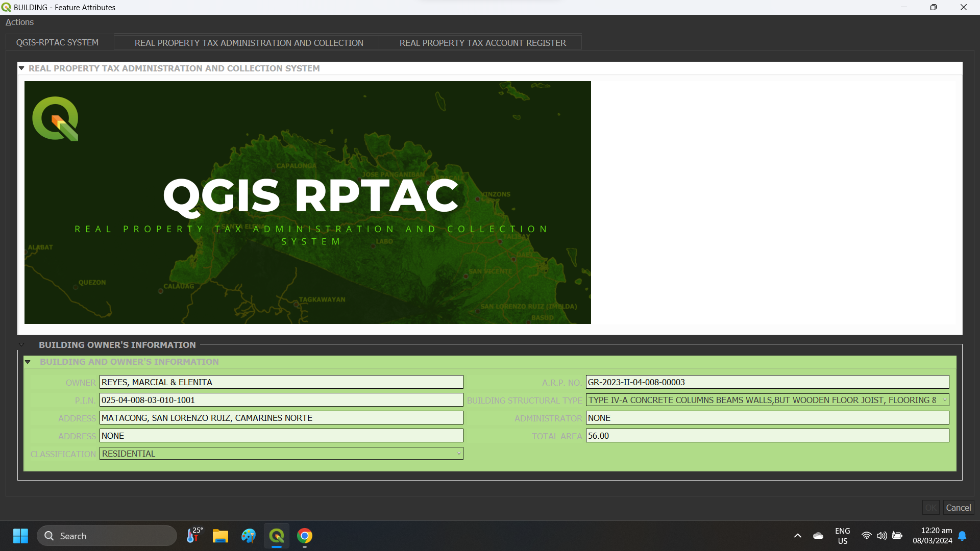Open the BUILDING STRUCTURAL TYPE dropdown

click(x=945, y=400)
